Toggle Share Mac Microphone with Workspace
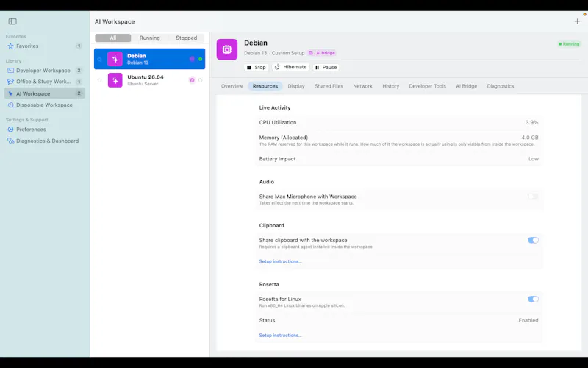The height and width of the screenshot is (368, 588). click(x=533, y=197)
